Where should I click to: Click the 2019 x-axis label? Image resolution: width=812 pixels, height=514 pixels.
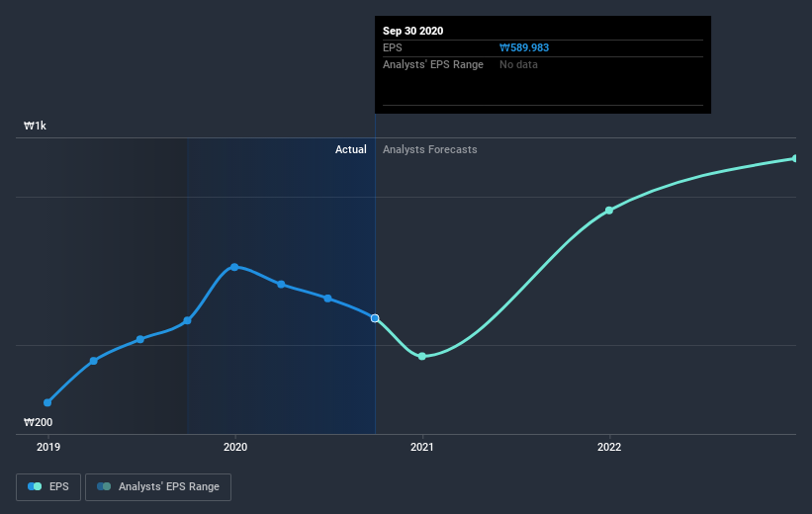48,447
